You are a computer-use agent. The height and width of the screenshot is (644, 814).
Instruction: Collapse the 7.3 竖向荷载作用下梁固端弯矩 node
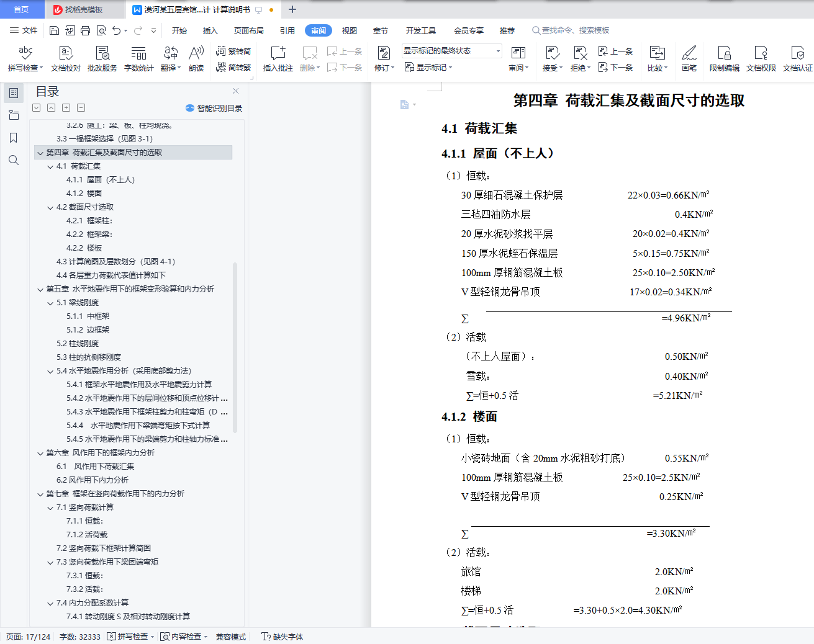(x=50, y=562)
